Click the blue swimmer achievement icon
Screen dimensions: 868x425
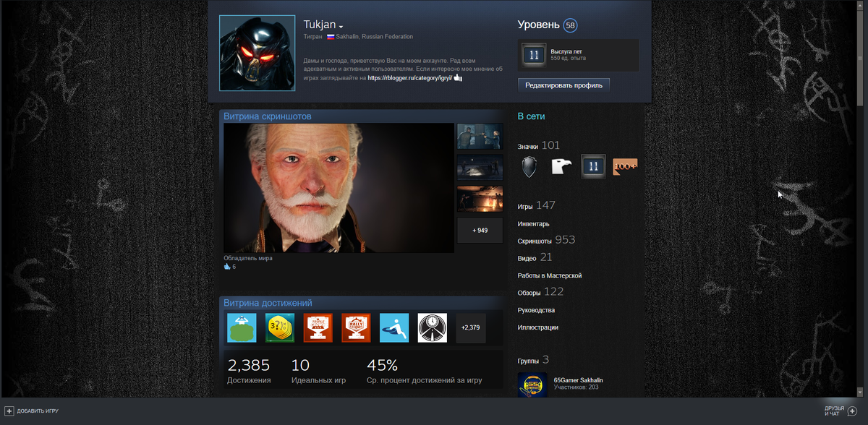click(394, 327)
